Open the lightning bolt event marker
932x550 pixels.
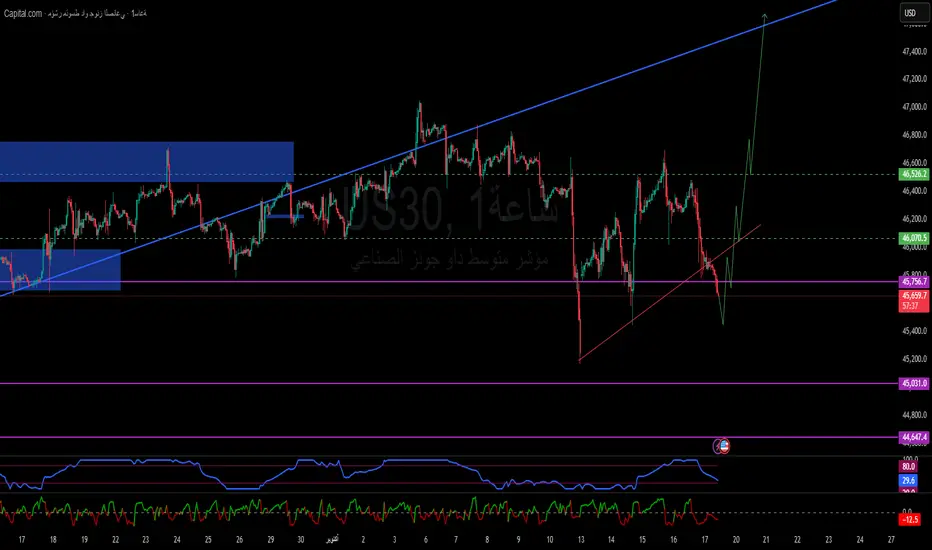point(717,445)
